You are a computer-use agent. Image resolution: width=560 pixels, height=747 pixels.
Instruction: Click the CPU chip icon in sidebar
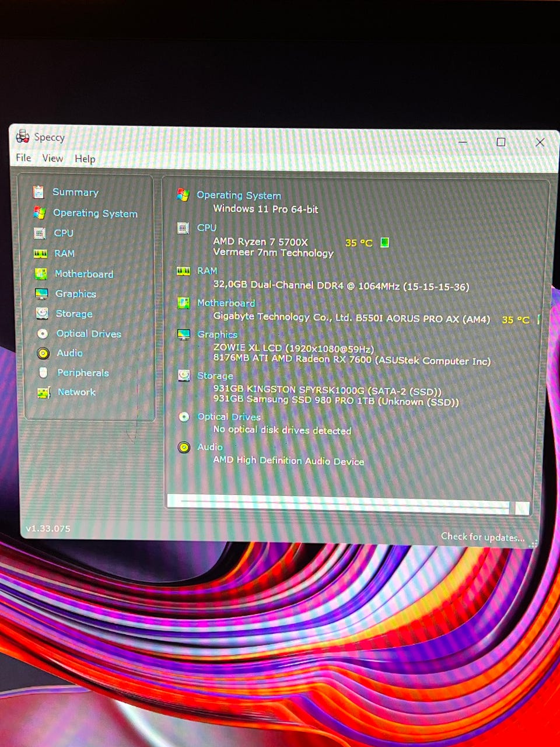coord(40,233)
